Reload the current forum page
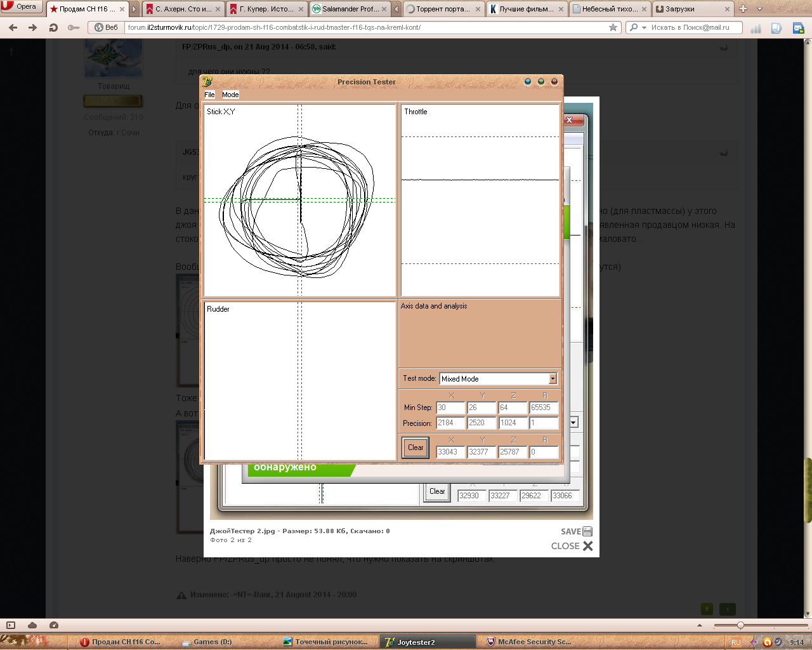This screenshot has height=650, width=812. click(53, 27)
